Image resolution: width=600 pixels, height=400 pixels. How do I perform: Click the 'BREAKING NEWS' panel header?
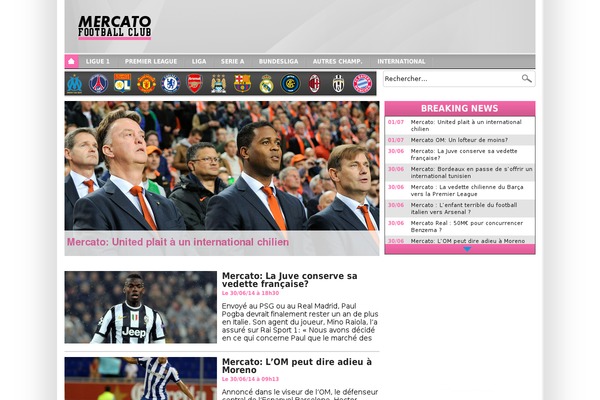(460, 108)
